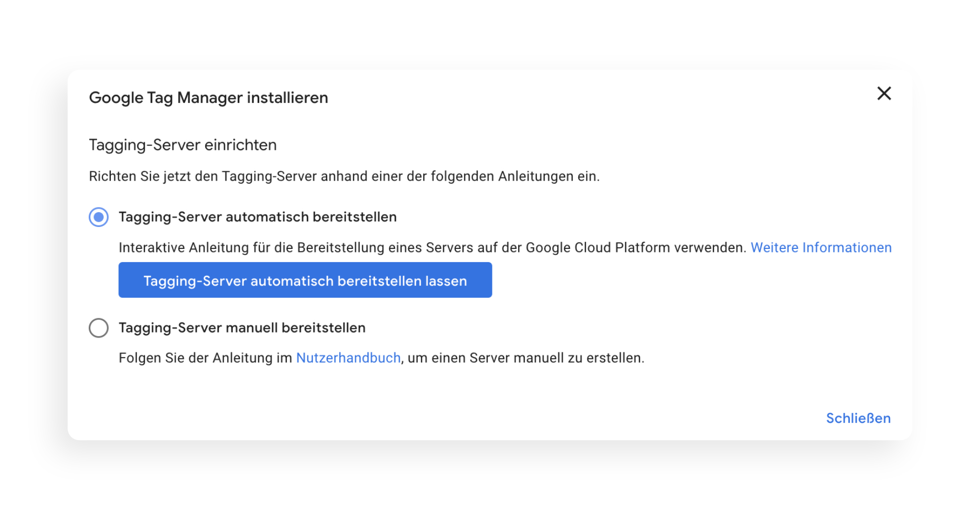The height and width of the screenshot is (510, 980).
Task: Close the dialog with the X icon
Action: tap(884, 93)
